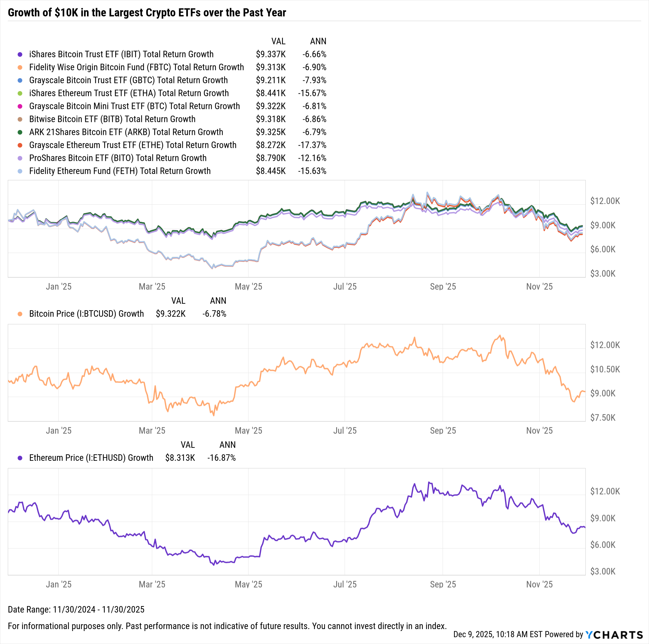649x644 pixels.
Task: Click the pink Grayscale Bitcoin Mini Trust dot
Action: pos(20,106)
